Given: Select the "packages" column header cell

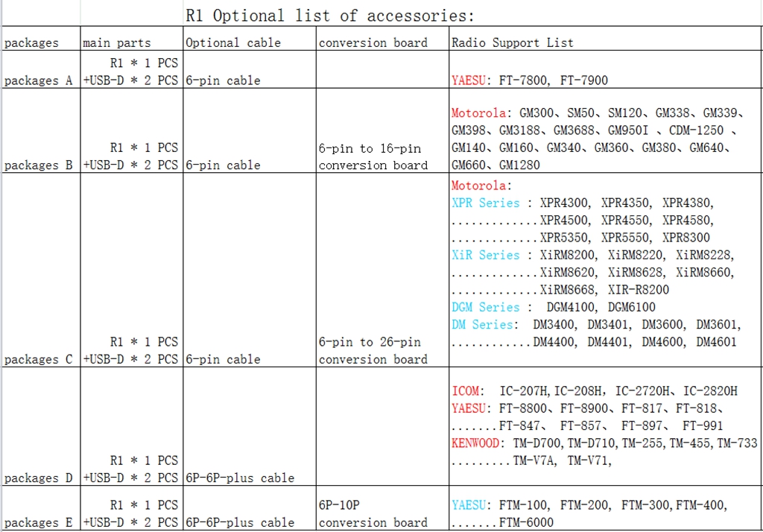Looking at the screenshot, I should coord(31,43).
